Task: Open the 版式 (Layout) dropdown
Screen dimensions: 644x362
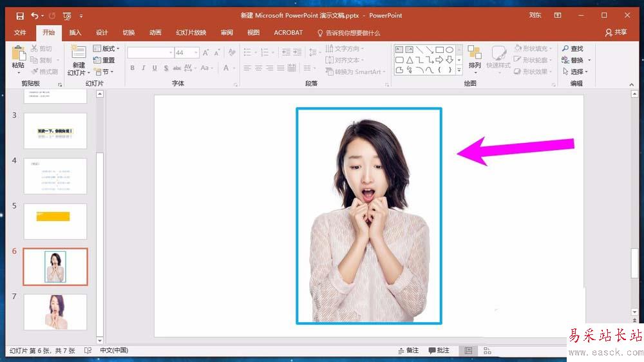Action: [106, 48]
